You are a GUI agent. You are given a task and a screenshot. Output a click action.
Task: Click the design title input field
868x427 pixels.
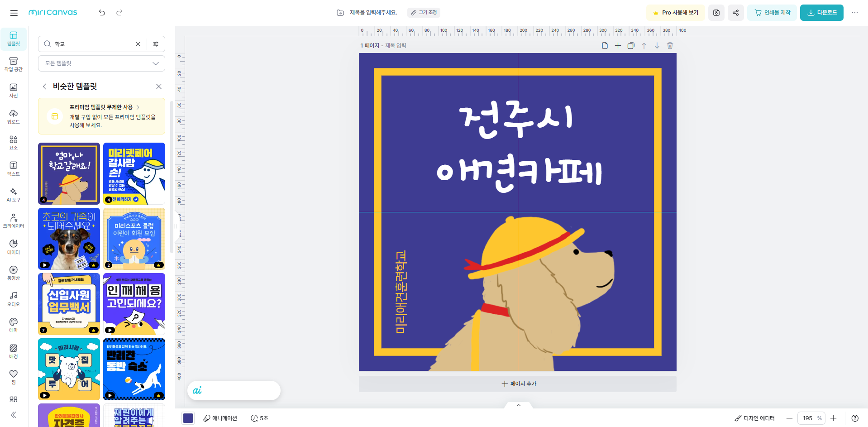[x=373, y=13]
